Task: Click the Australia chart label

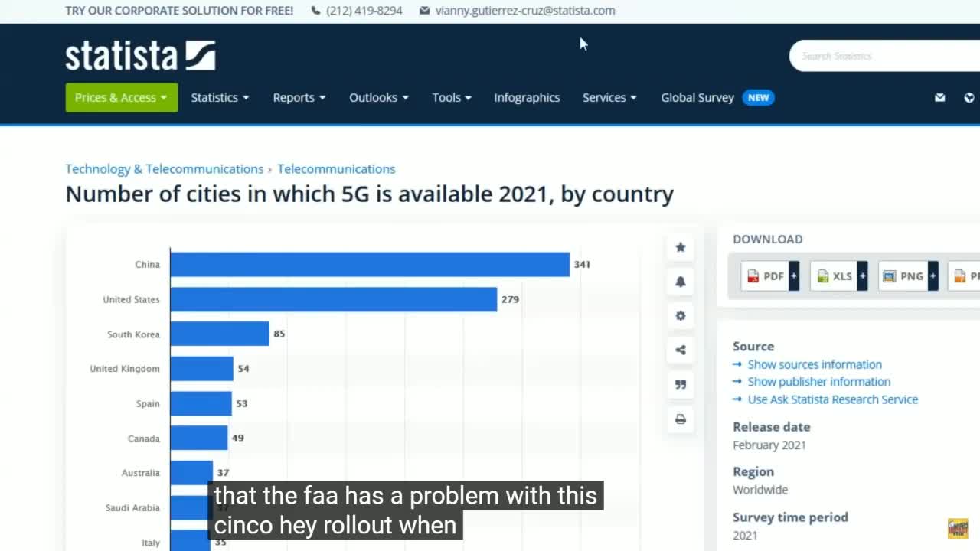Action: point(141,473)
